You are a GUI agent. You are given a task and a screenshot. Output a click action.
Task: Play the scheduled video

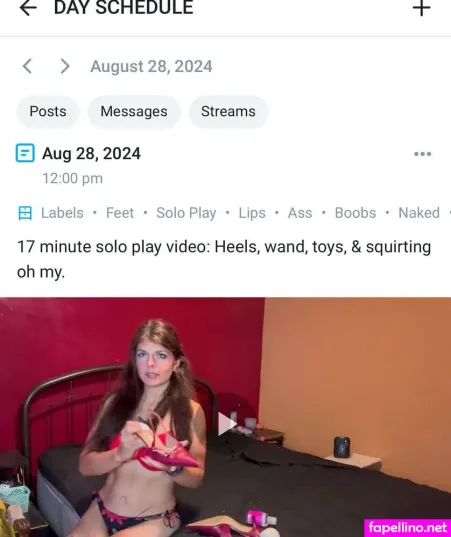[226, 424]
